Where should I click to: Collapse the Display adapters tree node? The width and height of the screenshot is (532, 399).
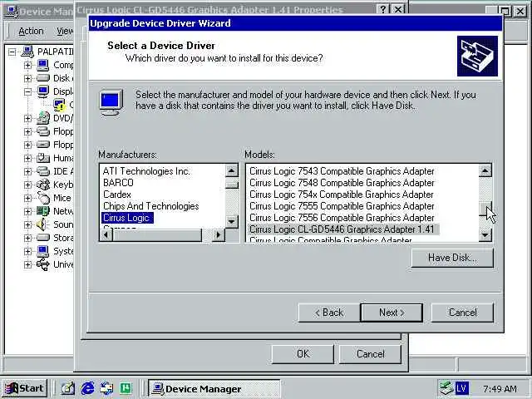click(x=27, y=91)
